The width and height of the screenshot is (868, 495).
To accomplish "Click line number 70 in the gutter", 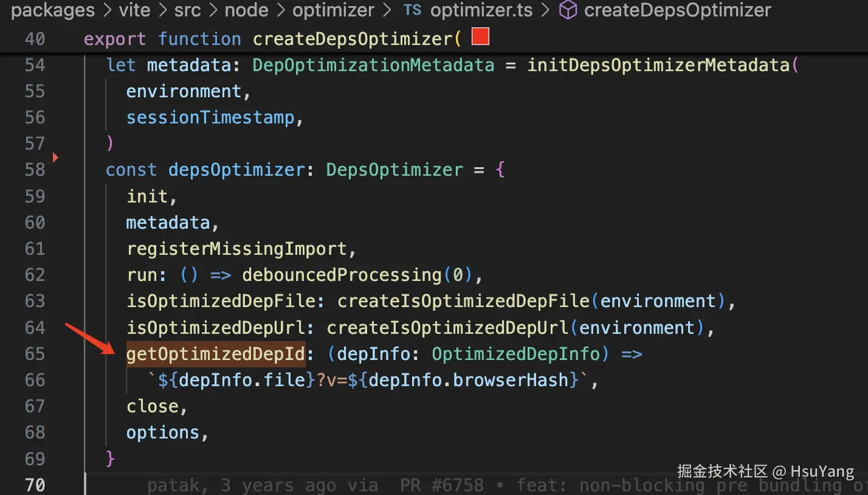I will tap(35, 485).
